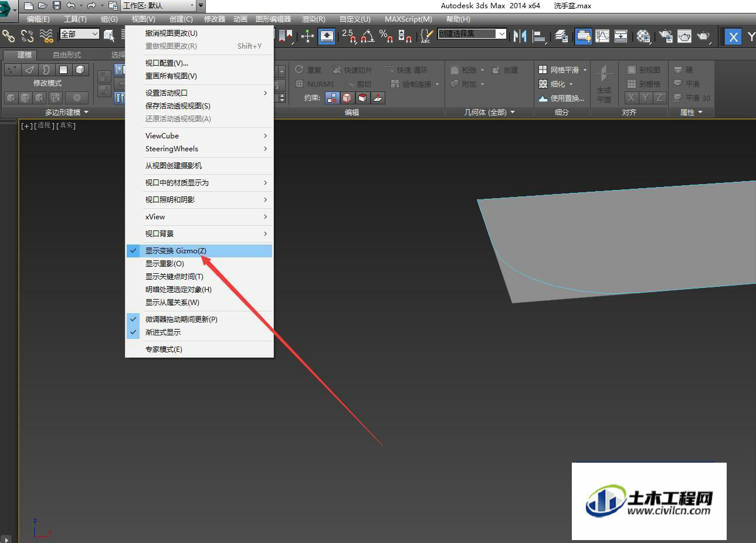756x543 pixels.
Task: Click the Save File floppy icon
Action: 56,5
